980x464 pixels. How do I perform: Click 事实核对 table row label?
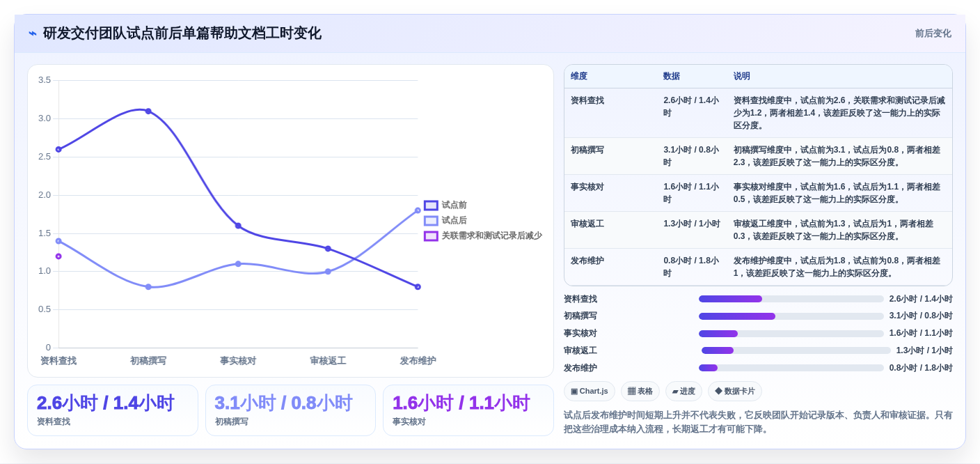click(587, 187)
